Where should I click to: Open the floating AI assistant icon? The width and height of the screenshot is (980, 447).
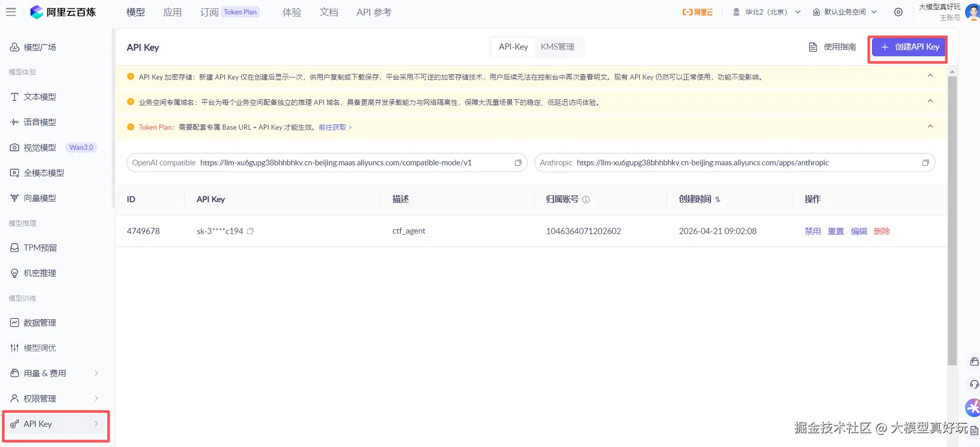click(x=973, y=407)
